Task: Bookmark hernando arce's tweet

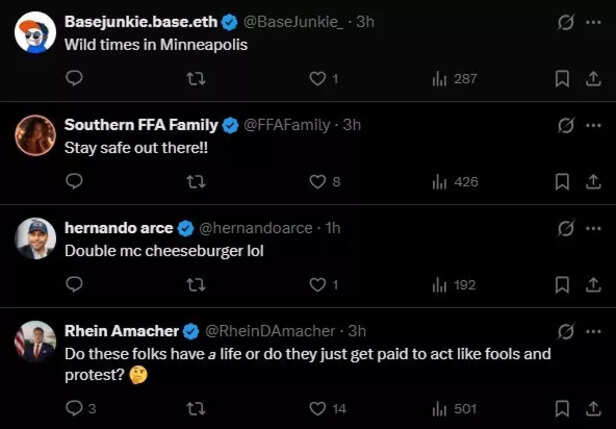Action: tap(562, 285)
